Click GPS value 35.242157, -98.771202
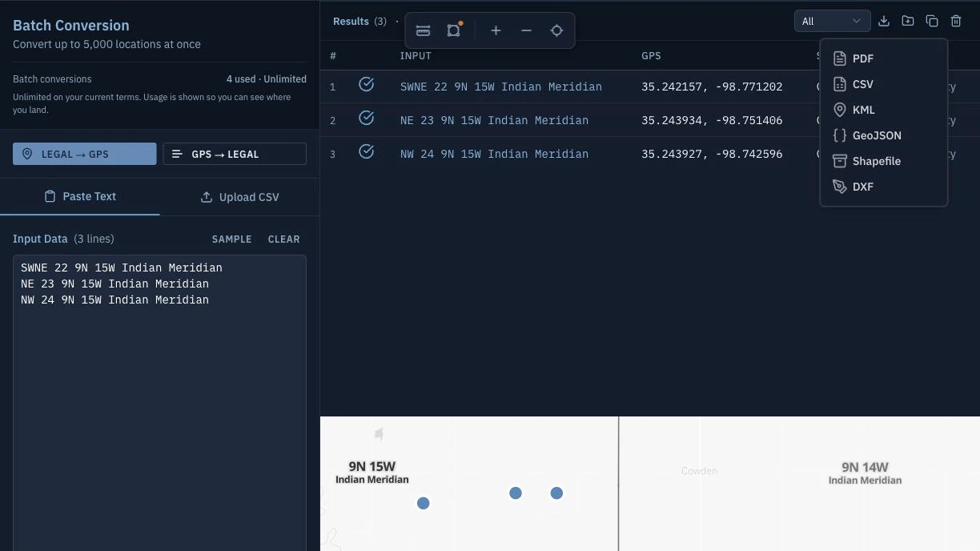Viewport: 980px width, 551px height. [712, 86]
